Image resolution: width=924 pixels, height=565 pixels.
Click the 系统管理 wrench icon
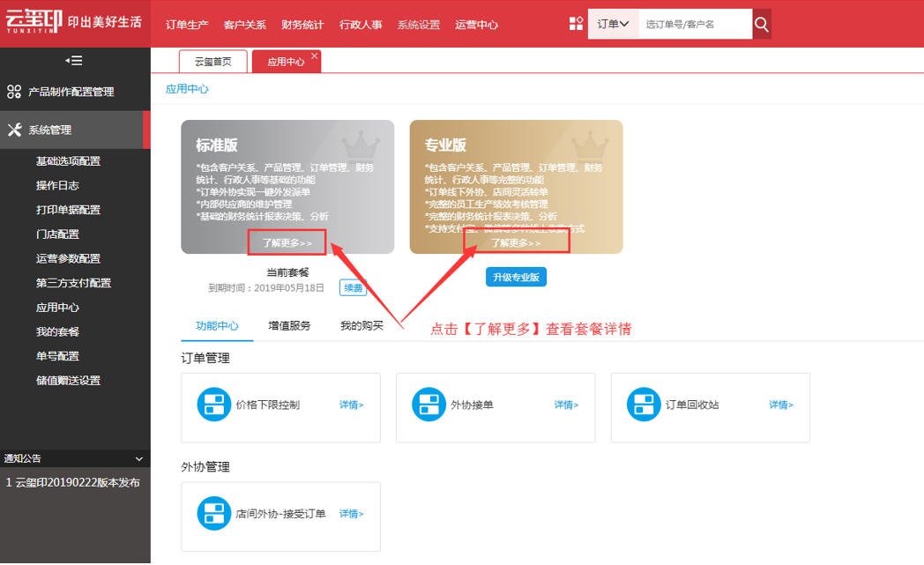[15, 130]
